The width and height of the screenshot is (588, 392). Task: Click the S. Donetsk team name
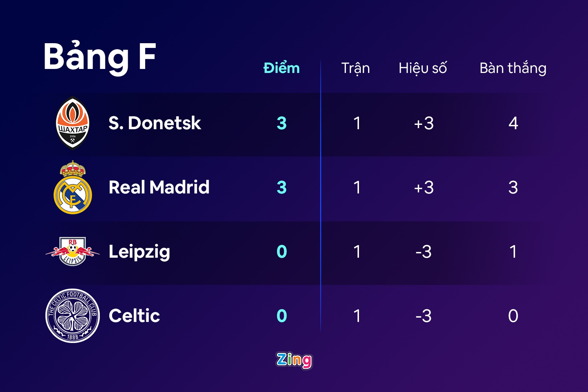(x=155, y=123)
